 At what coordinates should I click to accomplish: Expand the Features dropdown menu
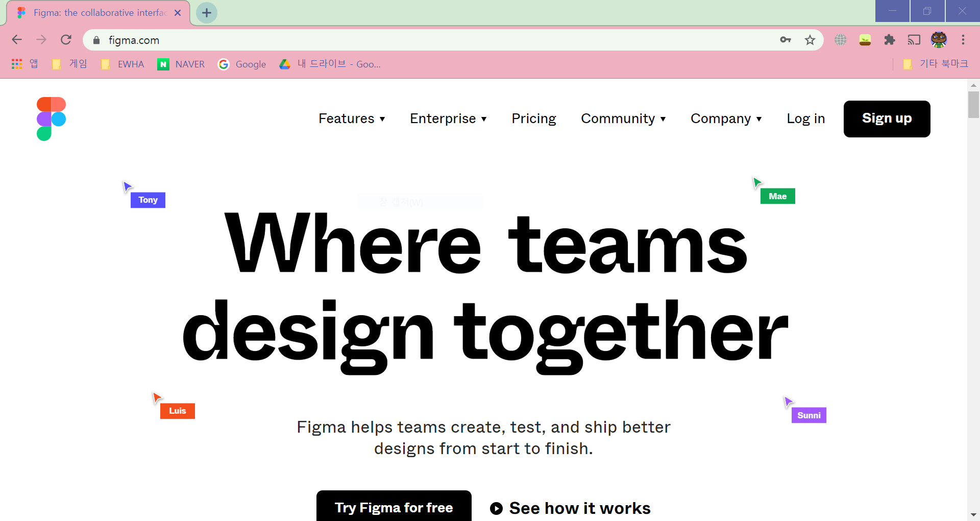click(352, 119)
